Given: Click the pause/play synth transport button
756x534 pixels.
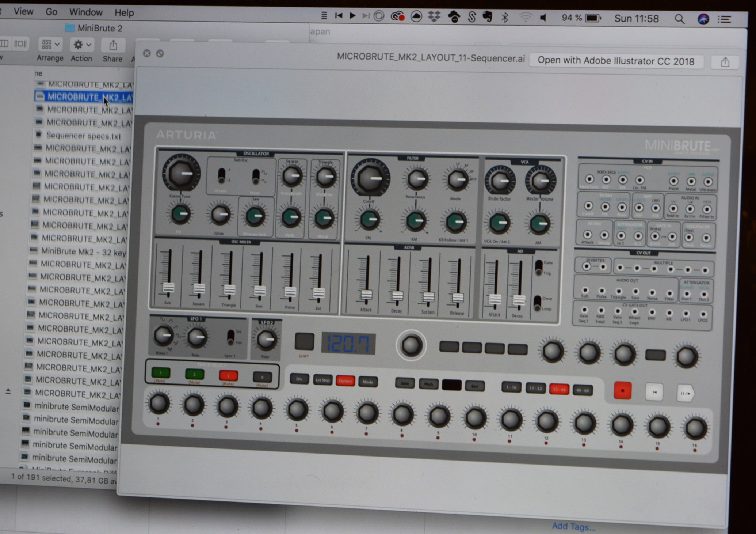Looking at the screenshot, I should 685,393.
